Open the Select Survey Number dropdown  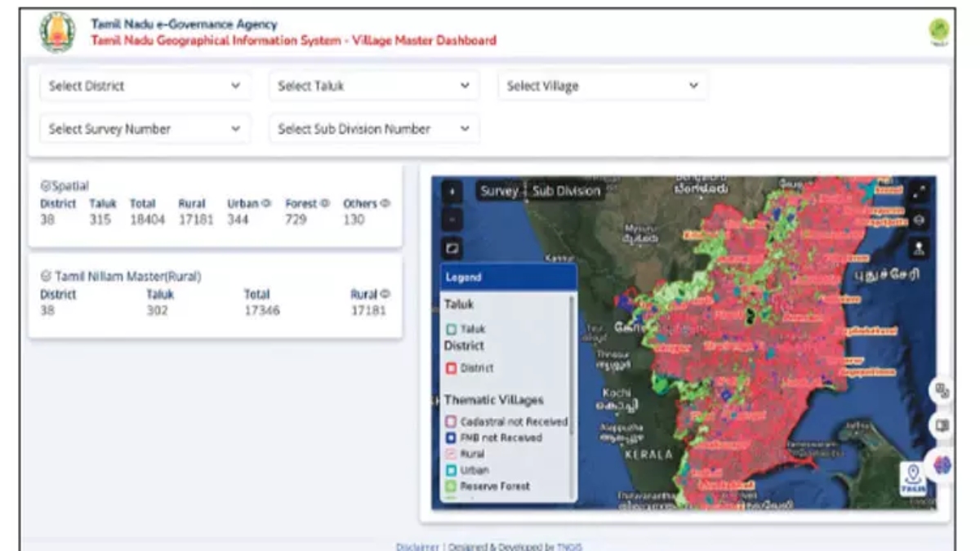click(145, 129)
